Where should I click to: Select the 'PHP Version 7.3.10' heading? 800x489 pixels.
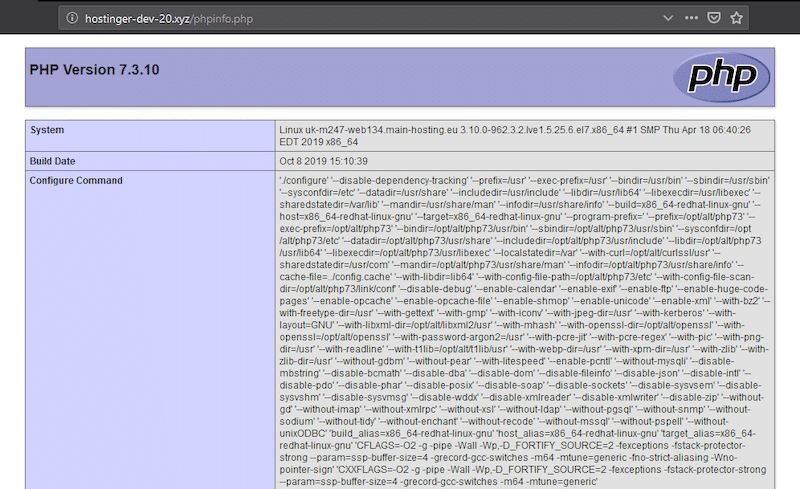(94, 69)
